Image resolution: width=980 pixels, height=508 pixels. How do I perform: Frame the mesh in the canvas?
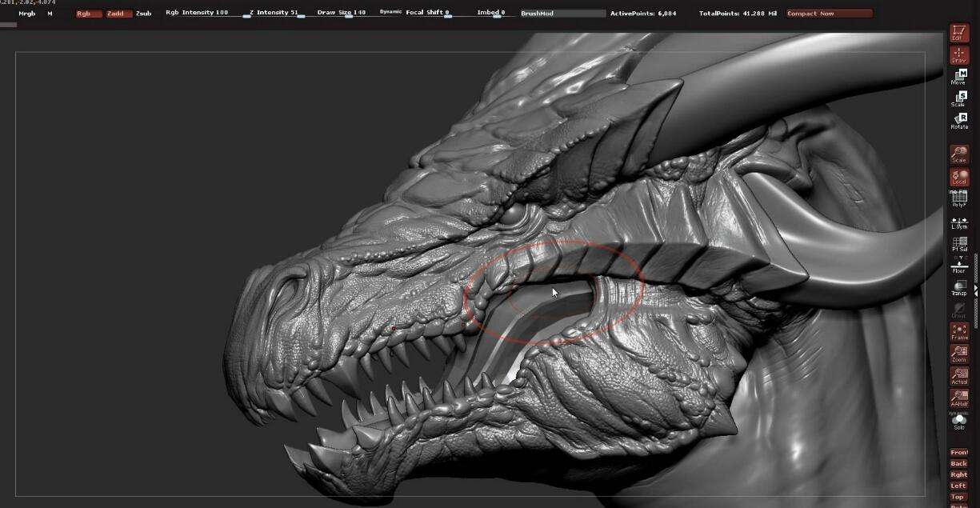click(959, 332)
